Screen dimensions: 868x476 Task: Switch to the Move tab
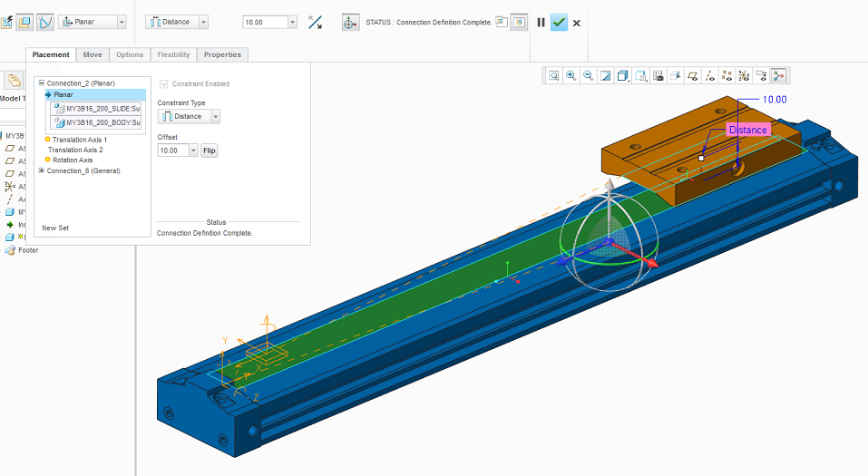point(93,54)
